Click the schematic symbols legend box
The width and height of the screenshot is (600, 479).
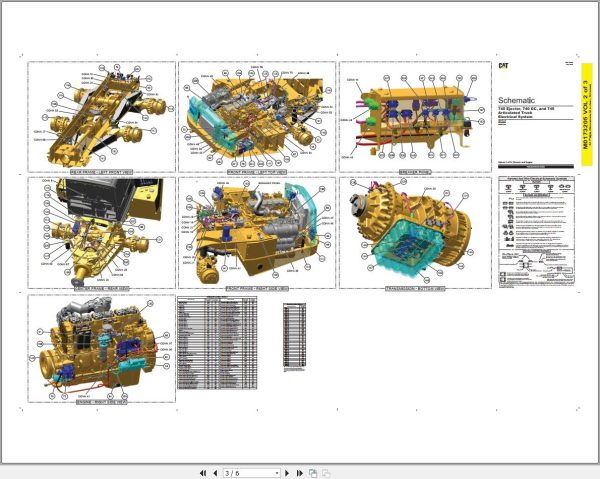click(536, 230)
